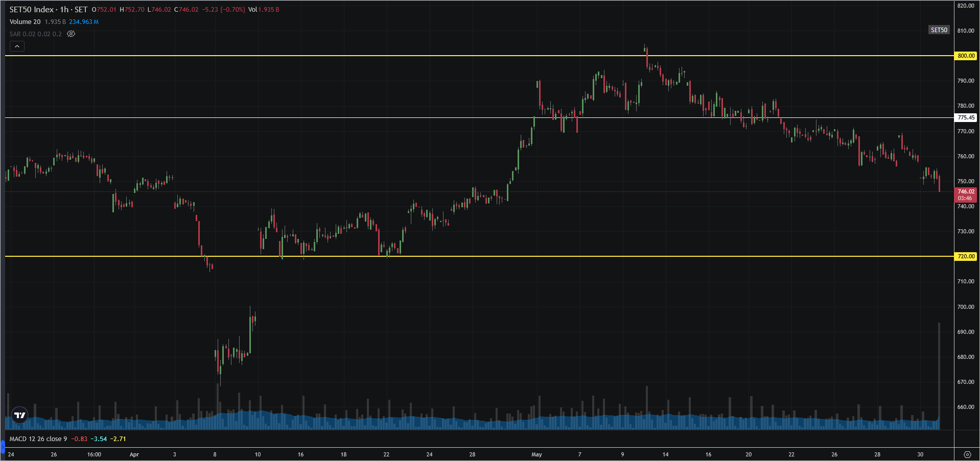980x461 pixels.
Task: Click the TradingView logo badge
Action: click(x=20, y=415)
